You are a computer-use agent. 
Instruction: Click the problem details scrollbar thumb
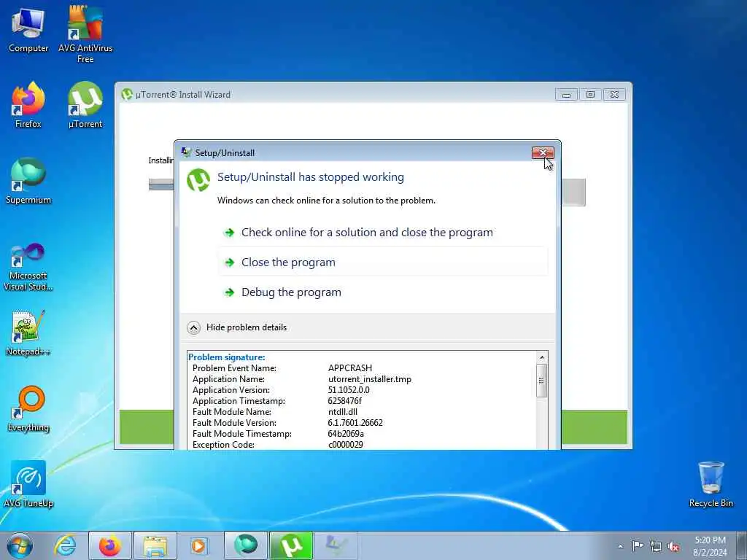pos(542,381)
